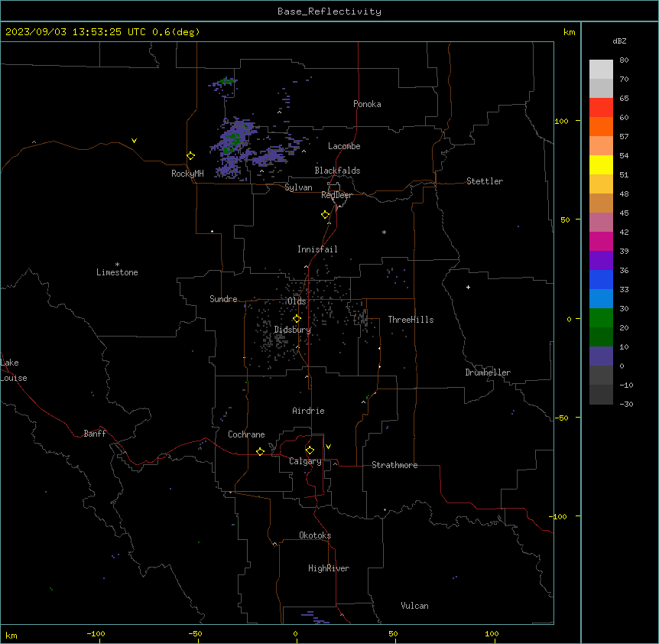
Task: Click the Ponoka city label
Action: point(367,104)
